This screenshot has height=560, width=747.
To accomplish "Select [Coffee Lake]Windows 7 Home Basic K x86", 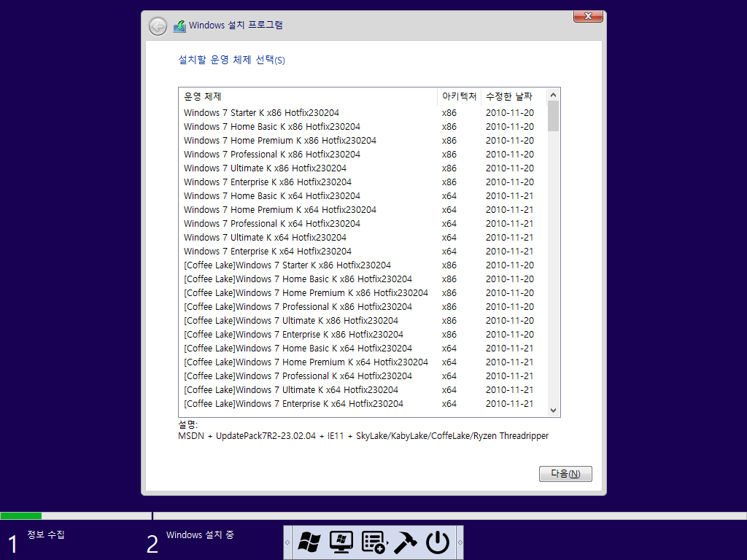I will [363, 279].
